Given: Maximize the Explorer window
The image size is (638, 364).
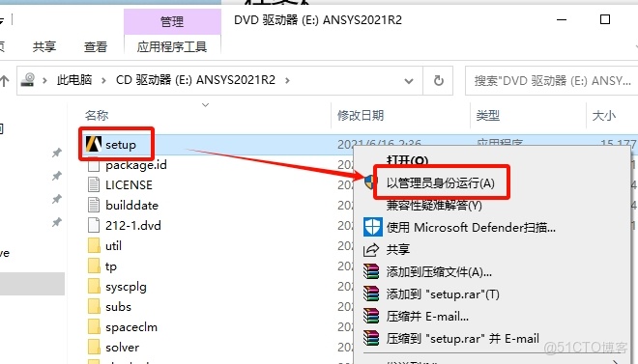Looking at the screenshot, I should (x=605, y=19).
